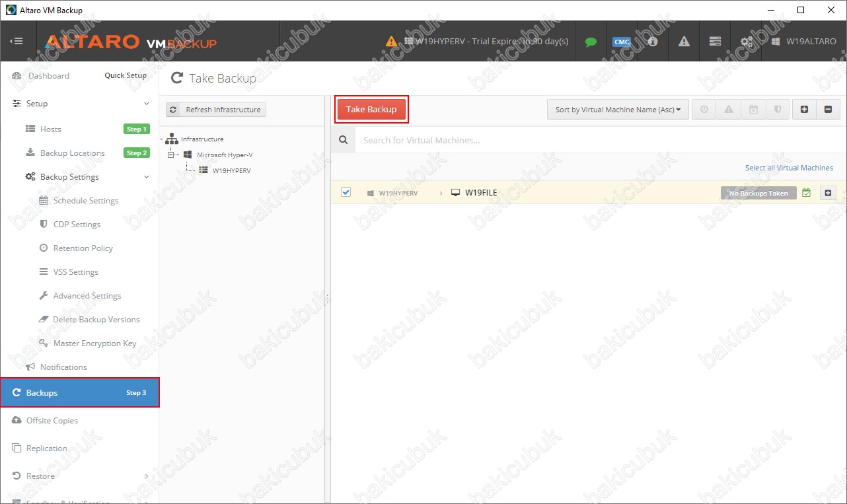
Task: Open the Dashboard menu item
Action: tap(48, 76)
